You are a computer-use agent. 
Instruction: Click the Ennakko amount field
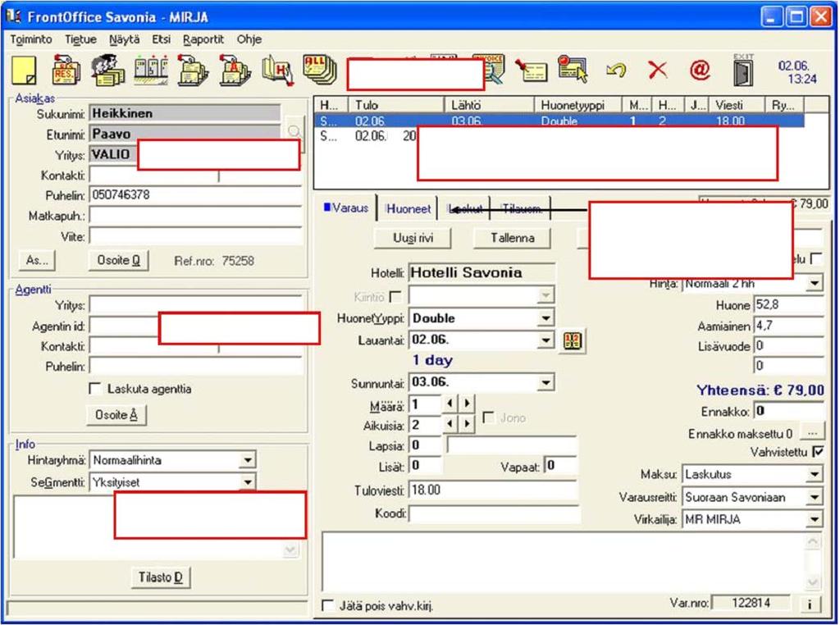[788, 411]
